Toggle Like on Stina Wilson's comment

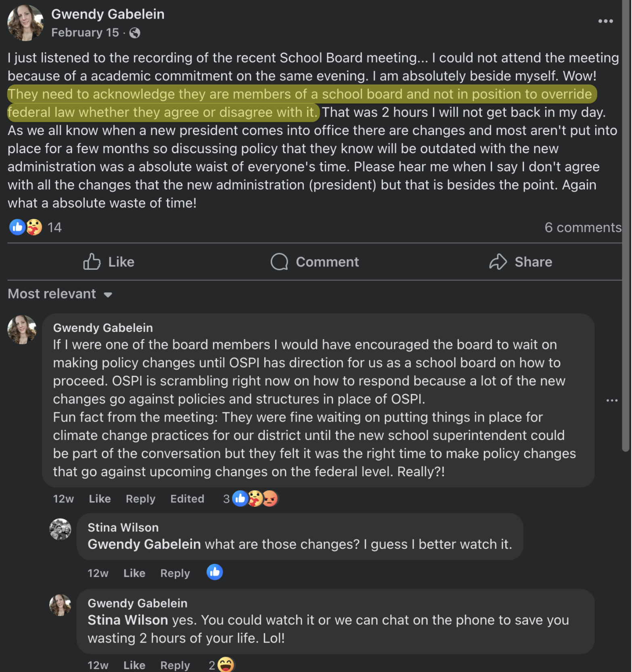[x=134, y=573]
